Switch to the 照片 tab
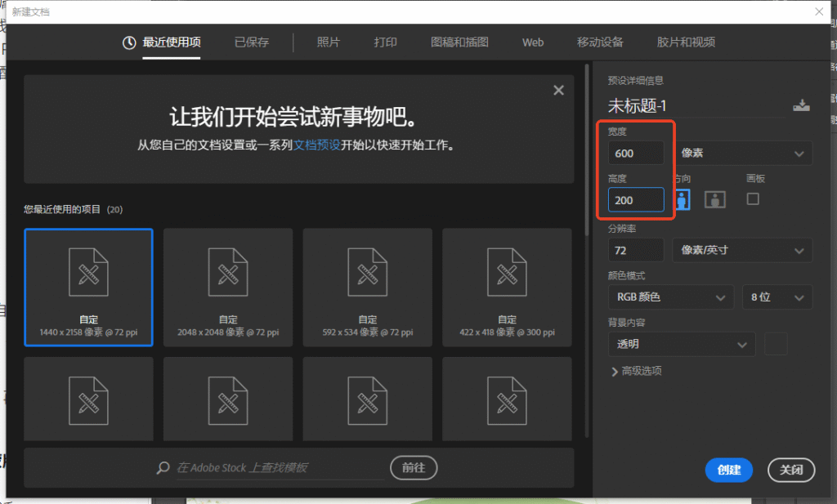This screenshot has width=837, height=504. 329,42
